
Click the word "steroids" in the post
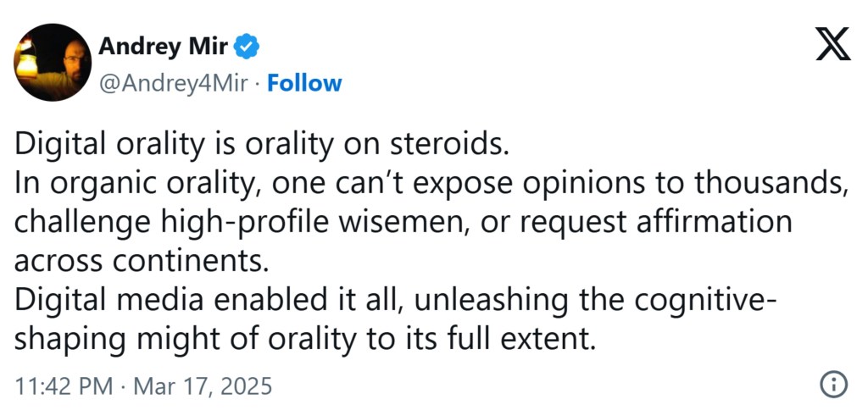tap(447, 144)
